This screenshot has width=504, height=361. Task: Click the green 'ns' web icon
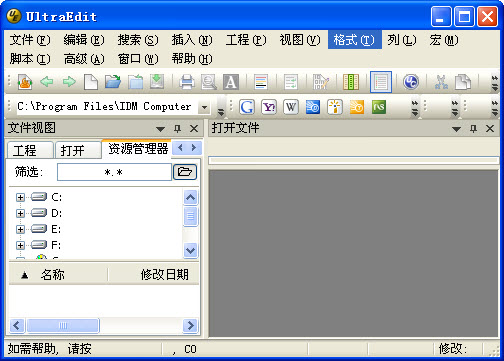379,107
